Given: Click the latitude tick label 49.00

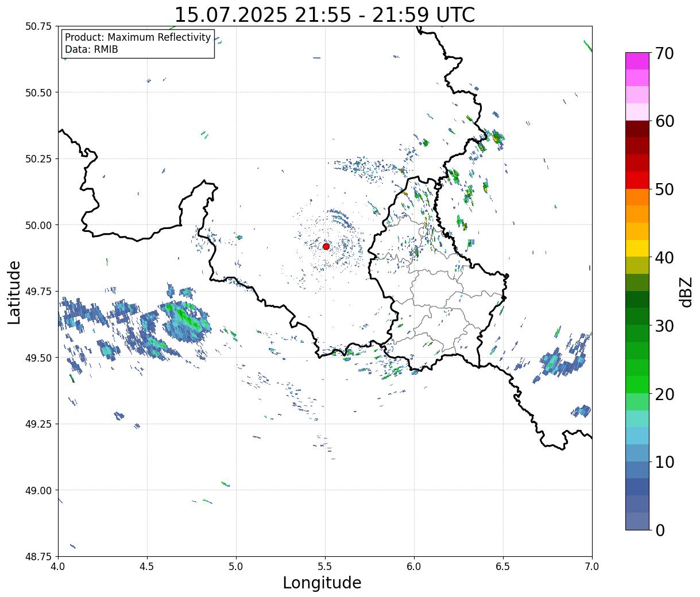Looking at the screenshot, I should 38,490.
